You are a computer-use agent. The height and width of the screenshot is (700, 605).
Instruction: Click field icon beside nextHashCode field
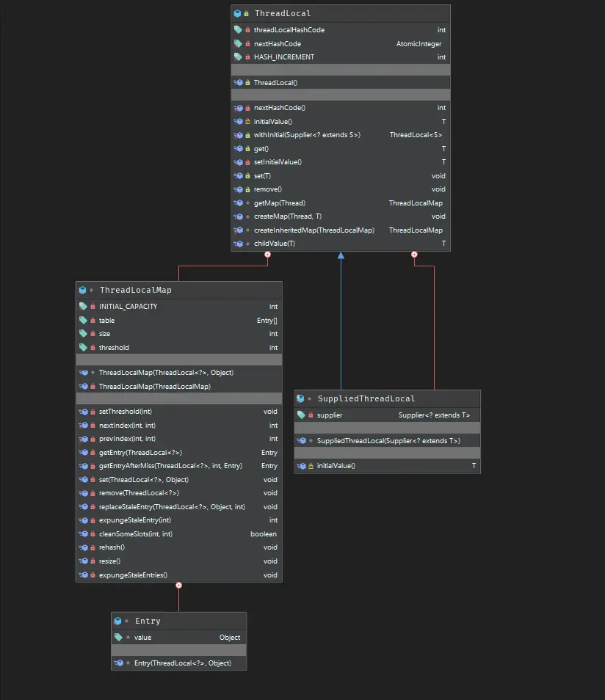(x=238, y=44)
